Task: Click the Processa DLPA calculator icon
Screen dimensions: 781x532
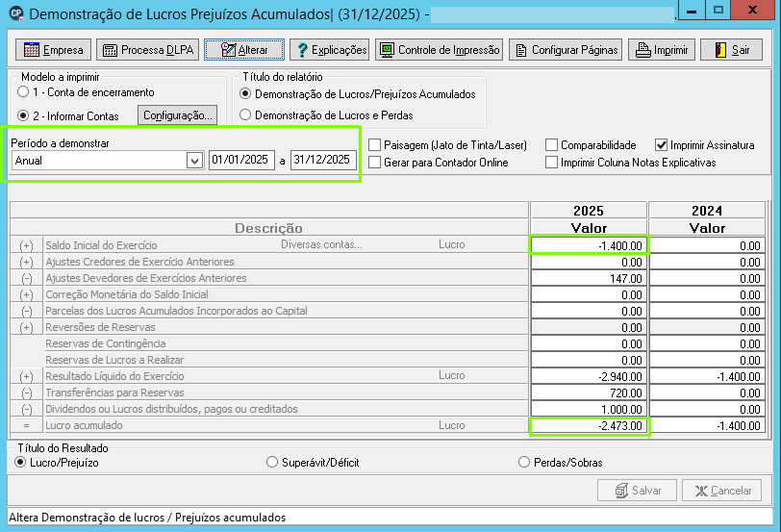Action: tap(110, 50)
